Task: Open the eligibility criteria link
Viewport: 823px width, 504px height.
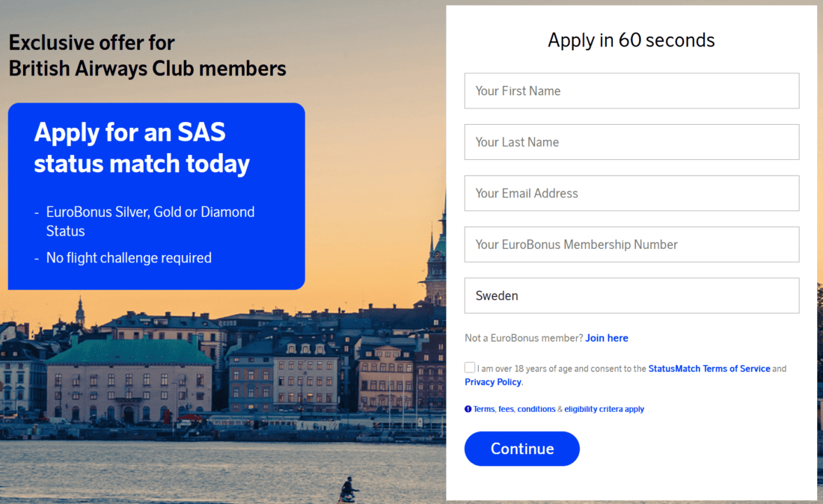Action: click(x=604, y=409)
